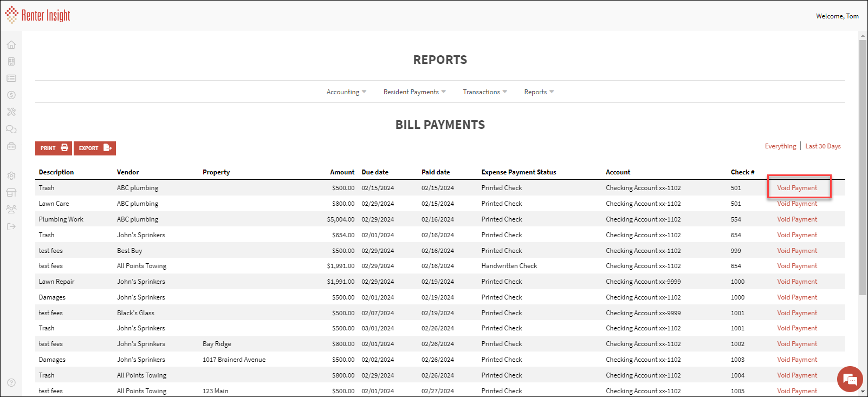This screenshot has height=397, width=868.
Task: Open the people group icon in sidebar
Action: [x=11, y=209]
